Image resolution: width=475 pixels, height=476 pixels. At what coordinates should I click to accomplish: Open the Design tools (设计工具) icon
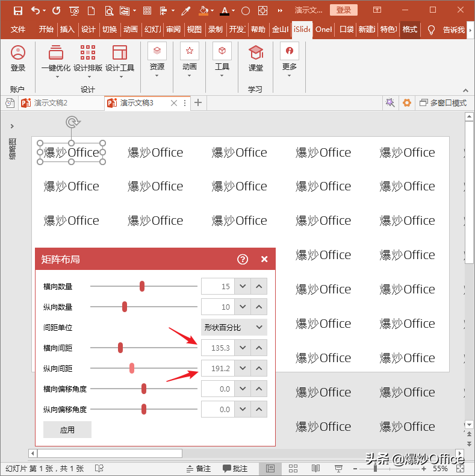coord(120,52)
